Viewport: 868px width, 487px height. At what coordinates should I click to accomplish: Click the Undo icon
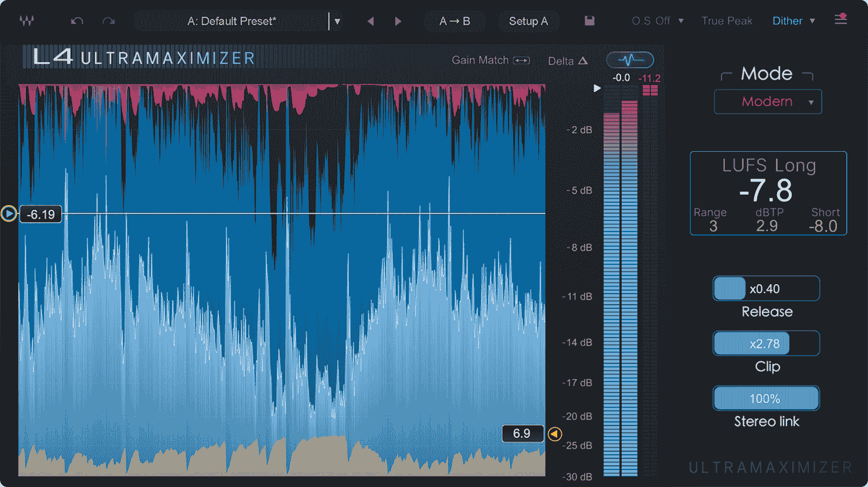point(76,21)
